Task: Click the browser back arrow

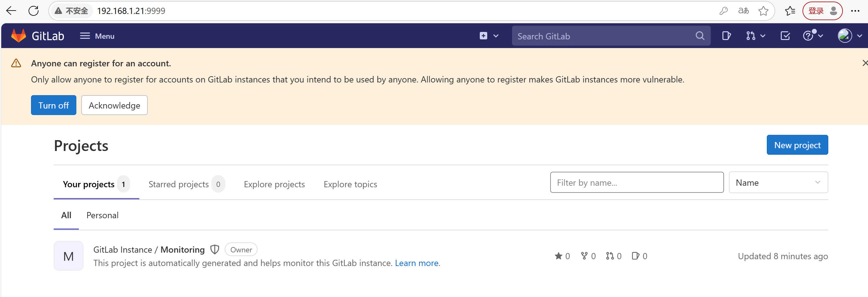Action: (x=11, y=11)
